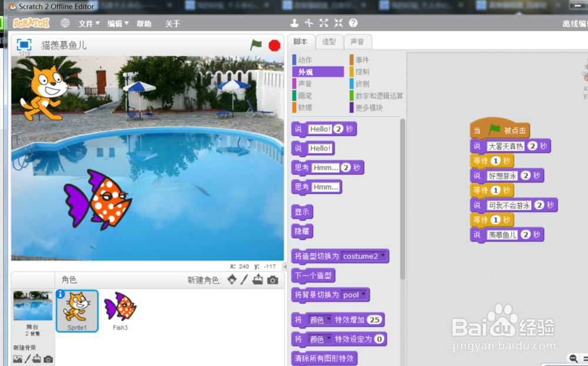
Task: Select the 声音 block category
Action: click(x=318, y=84)
